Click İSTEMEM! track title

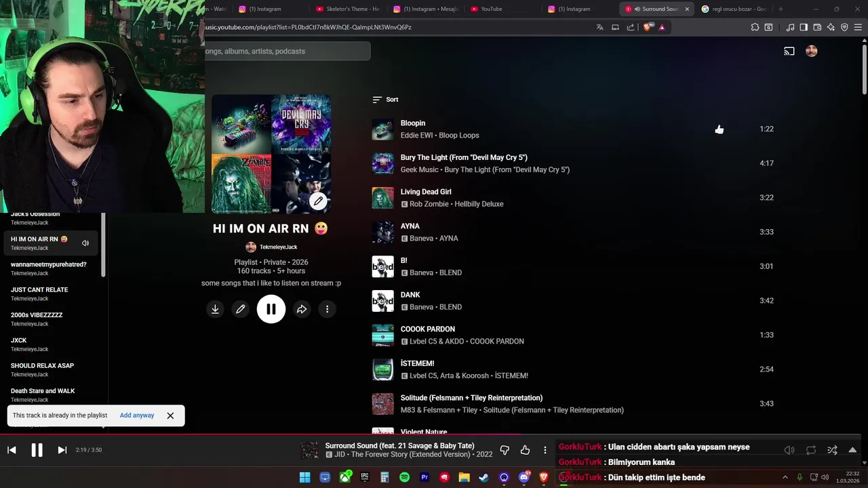(x=417, y=363)
